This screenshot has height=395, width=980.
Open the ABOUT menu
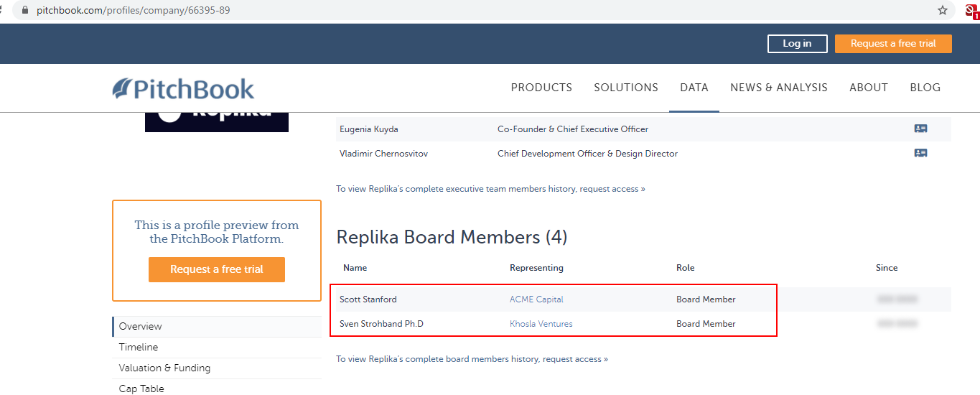coord(869,88)
